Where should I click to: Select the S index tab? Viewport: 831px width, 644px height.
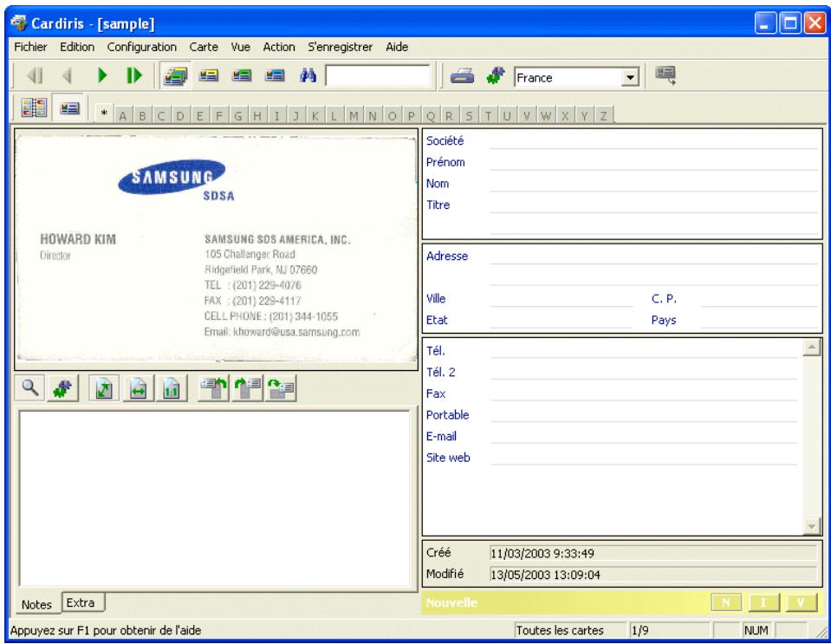[x=469, y=116]
